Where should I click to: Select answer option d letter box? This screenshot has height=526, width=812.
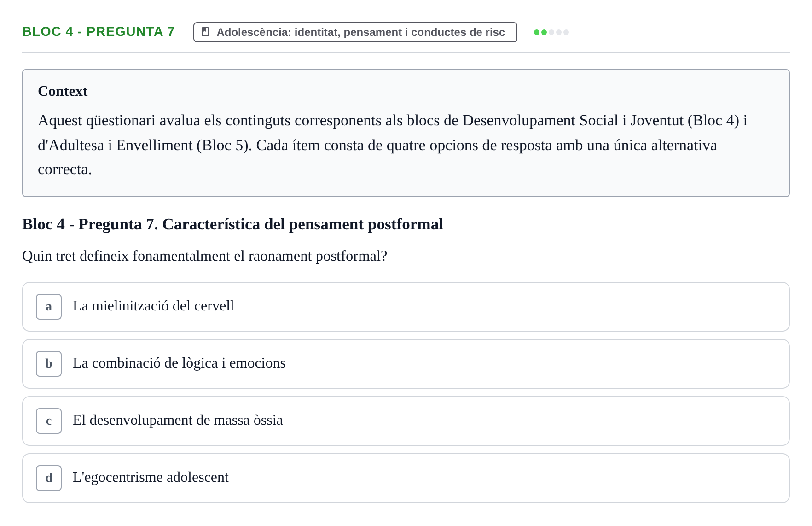coord(49,478)
